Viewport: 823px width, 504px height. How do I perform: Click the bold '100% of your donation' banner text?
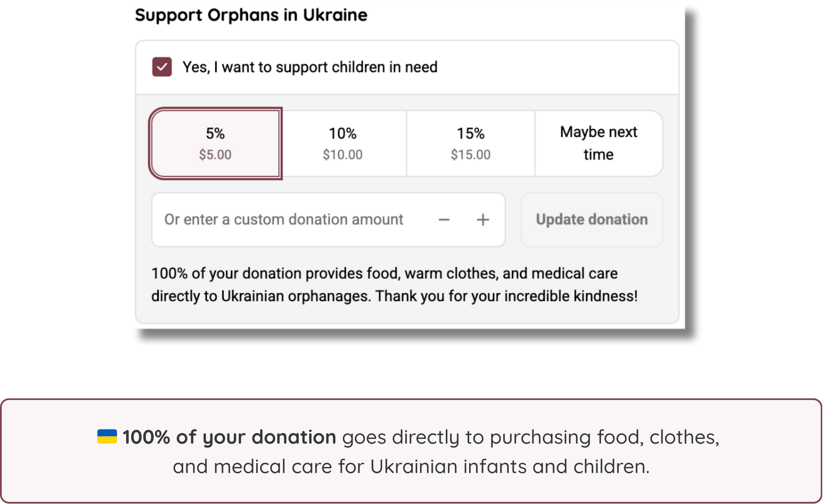coord(229,437)
